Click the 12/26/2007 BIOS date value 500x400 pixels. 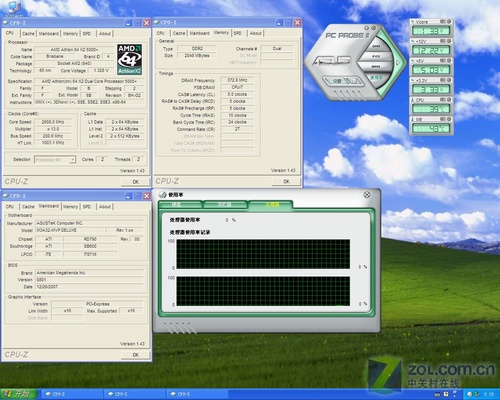click(x=89, y=287)
